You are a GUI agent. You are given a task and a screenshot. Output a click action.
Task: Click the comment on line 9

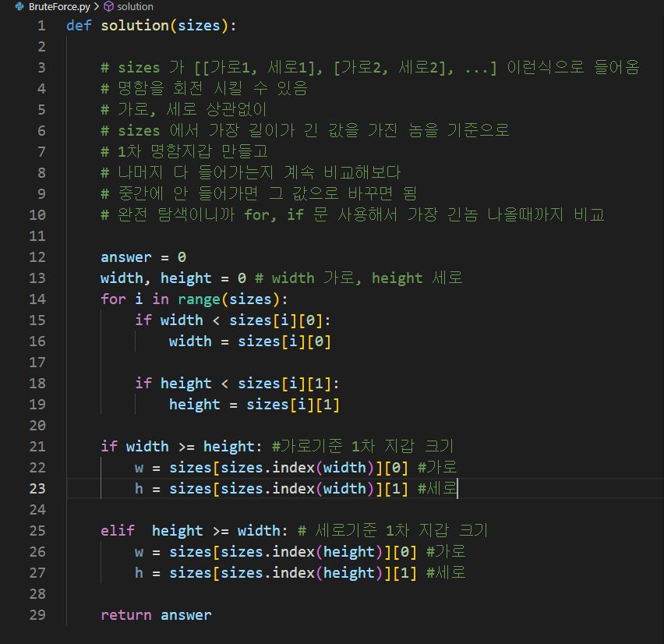click(260, 193)
